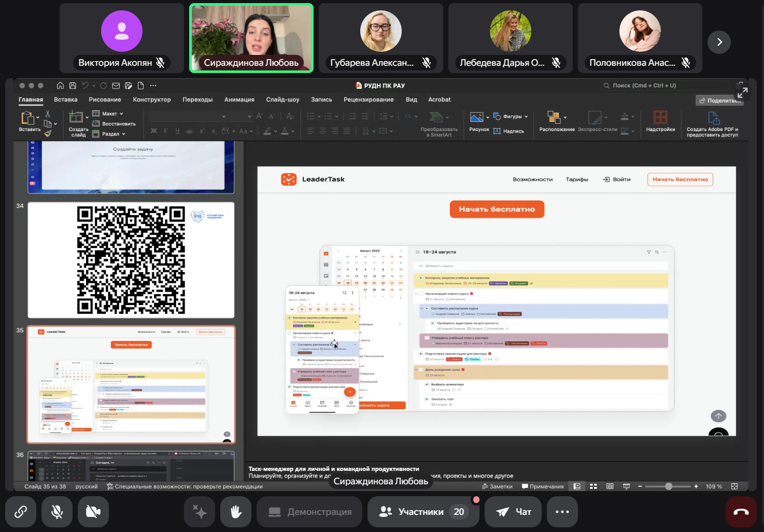764x532 pixels.
Task: Click the zoom in plus button
Action: 696,486
